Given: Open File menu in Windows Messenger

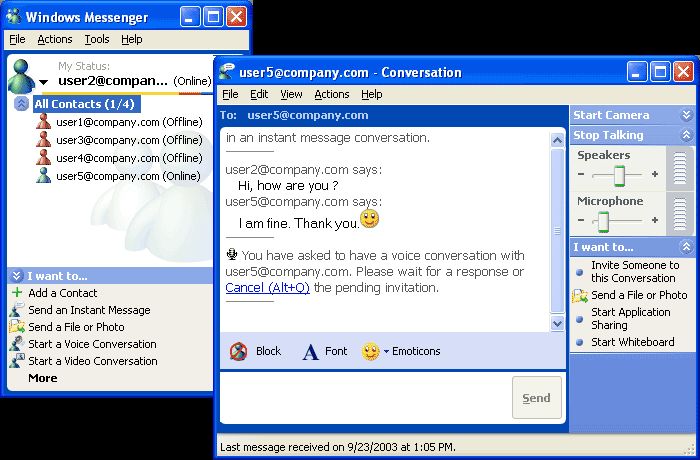Looking at the screenshot, I should [17, 39].
